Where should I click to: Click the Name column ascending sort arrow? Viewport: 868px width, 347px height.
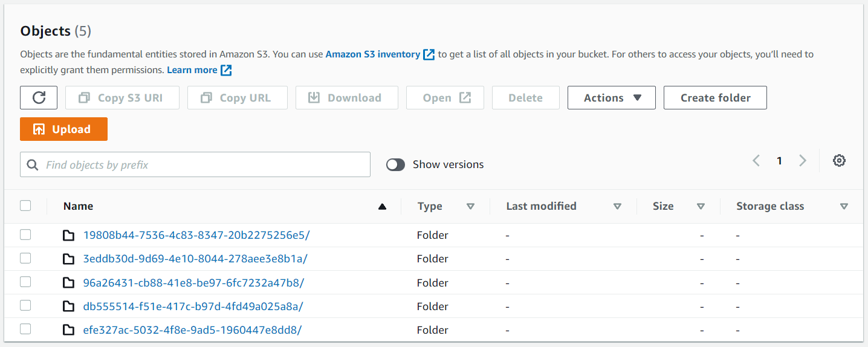(x=382, y=207)
